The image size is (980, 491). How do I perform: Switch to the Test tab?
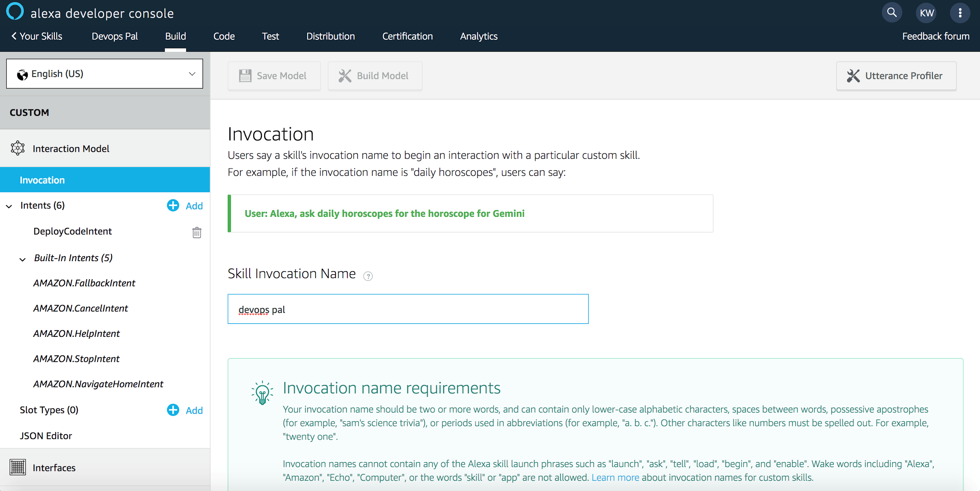(270, 36)
